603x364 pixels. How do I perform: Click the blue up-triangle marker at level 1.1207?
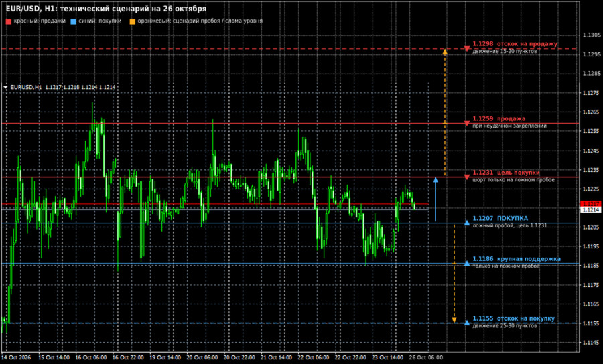click(x=467, y=223)
